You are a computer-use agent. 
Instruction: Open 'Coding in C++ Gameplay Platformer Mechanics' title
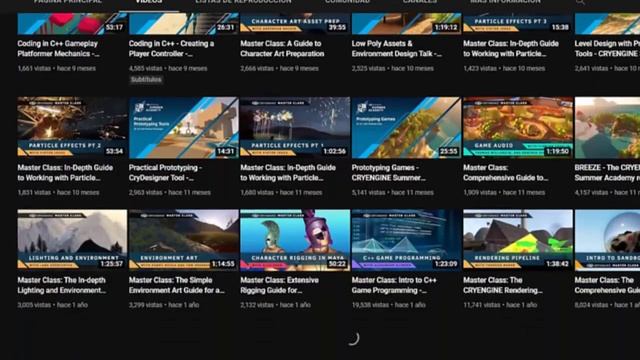[x=58, y=49]
